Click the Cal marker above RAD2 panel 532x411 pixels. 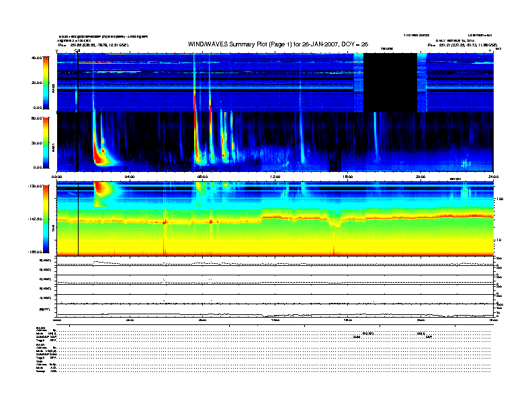coord(77,50)
